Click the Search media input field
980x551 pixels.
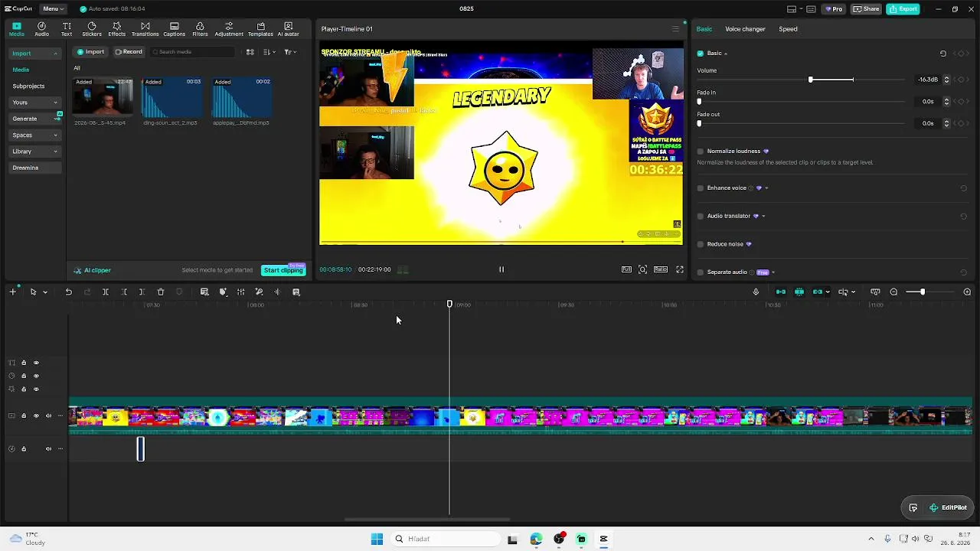coord(193,52)
